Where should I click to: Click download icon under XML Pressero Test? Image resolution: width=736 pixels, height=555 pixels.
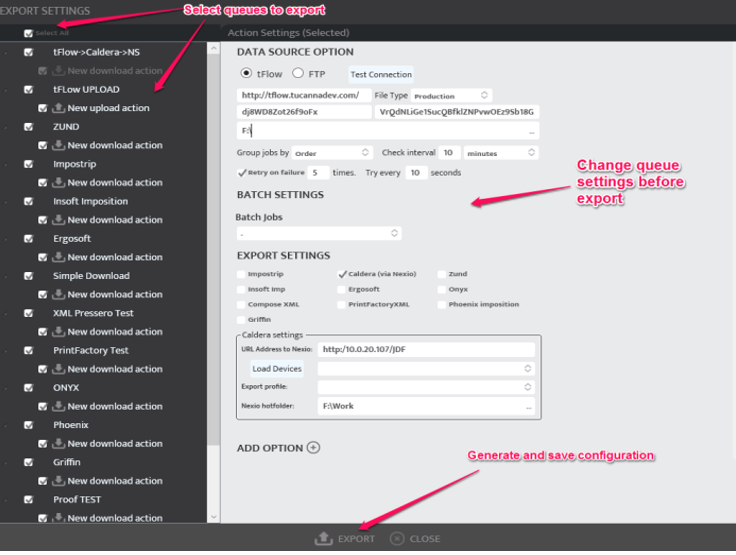pyautogui.click(x=58, y=331)
